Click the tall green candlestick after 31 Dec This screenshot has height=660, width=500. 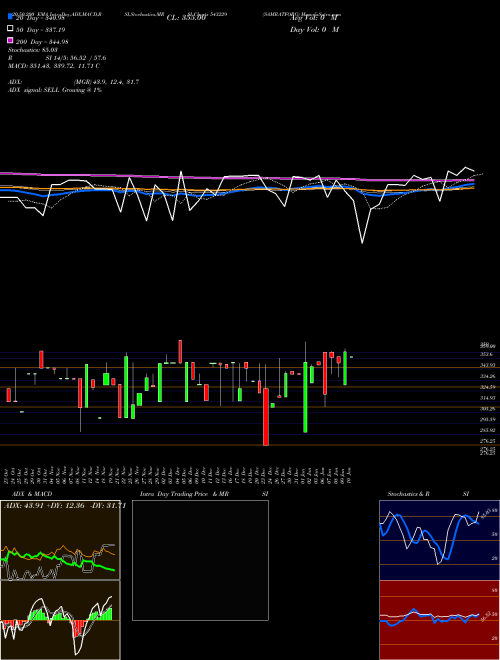tap(305, 397)
